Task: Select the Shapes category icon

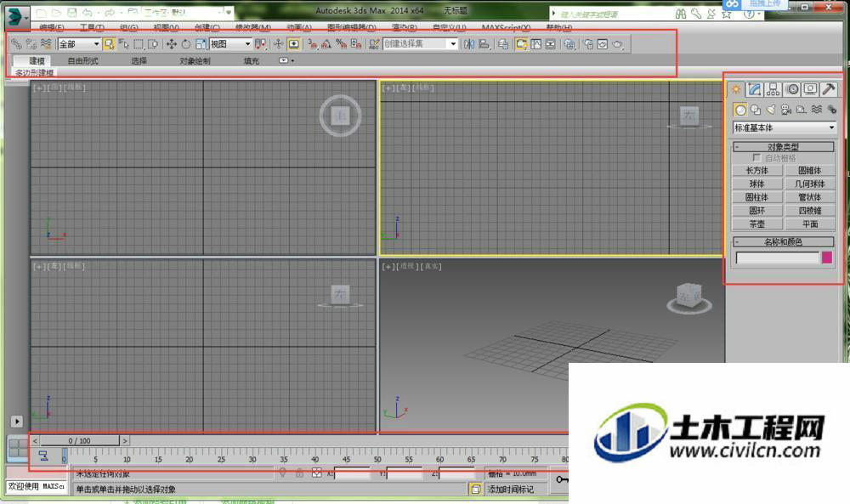Action: (x=755, y=110)
